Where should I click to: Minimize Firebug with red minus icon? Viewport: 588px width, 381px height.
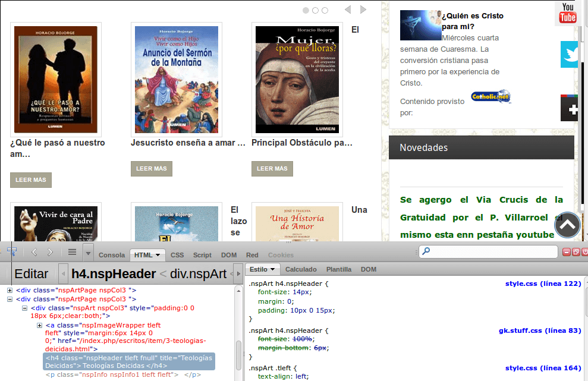coord(567,252)
